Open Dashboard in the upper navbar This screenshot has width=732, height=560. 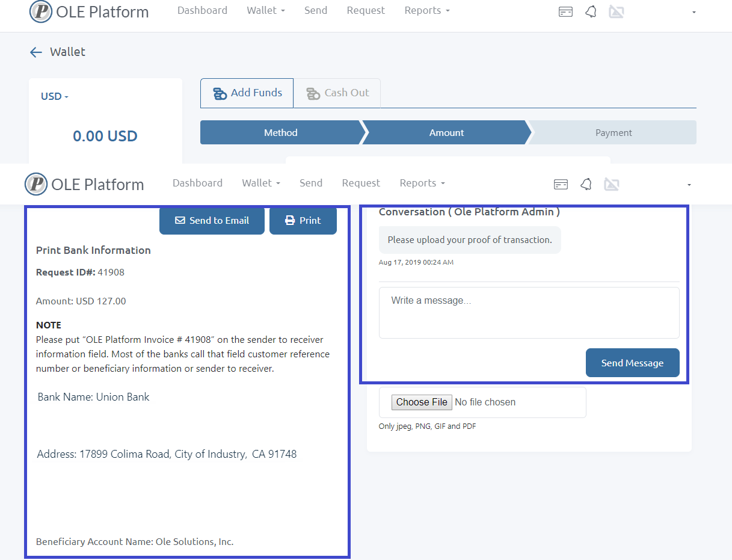click(202, 10)
